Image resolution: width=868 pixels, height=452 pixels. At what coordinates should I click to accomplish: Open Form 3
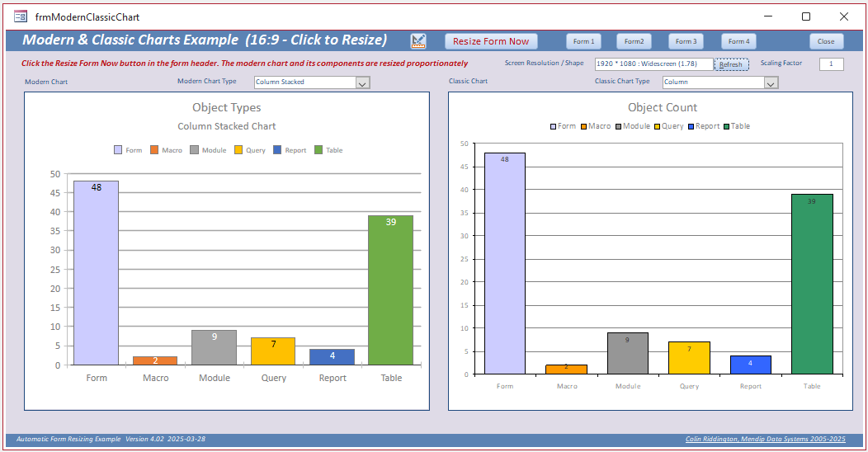point(686,41)
